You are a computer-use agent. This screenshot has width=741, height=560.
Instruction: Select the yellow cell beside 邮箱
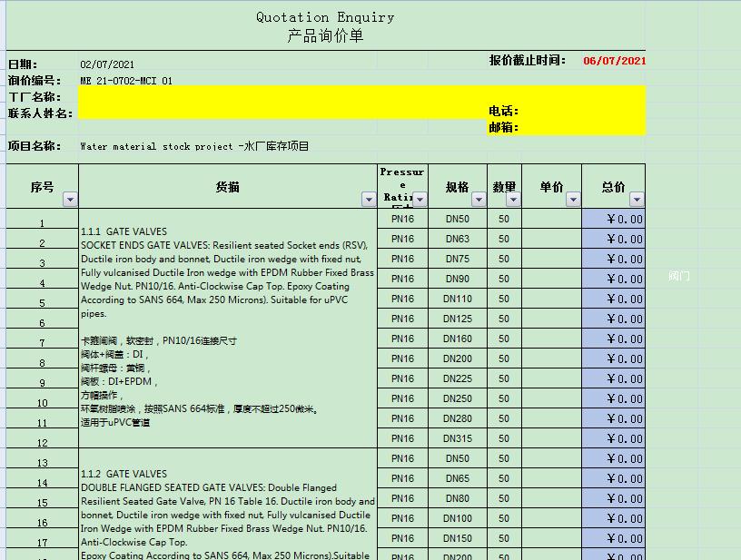(581, 127)
